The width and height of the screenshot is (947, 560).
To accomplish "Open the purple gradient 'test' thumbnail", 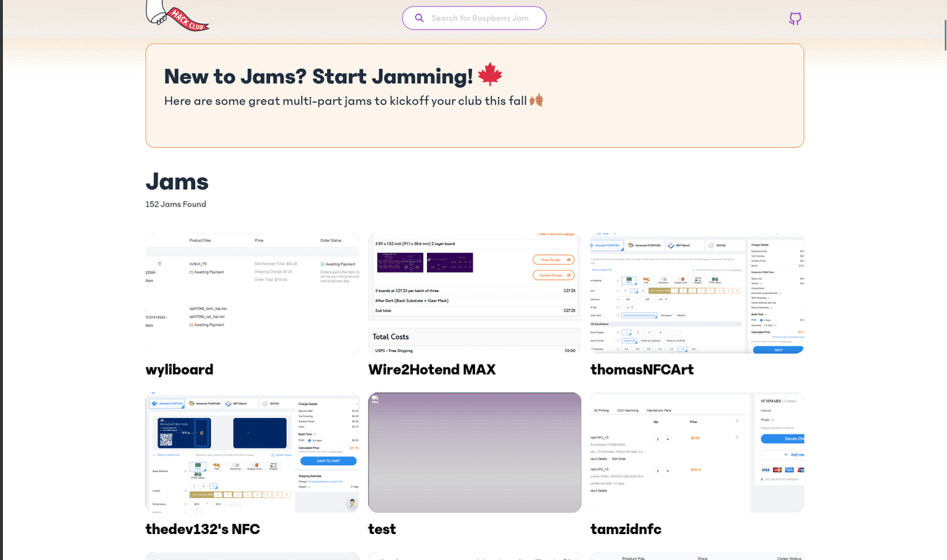I will 474,453.
